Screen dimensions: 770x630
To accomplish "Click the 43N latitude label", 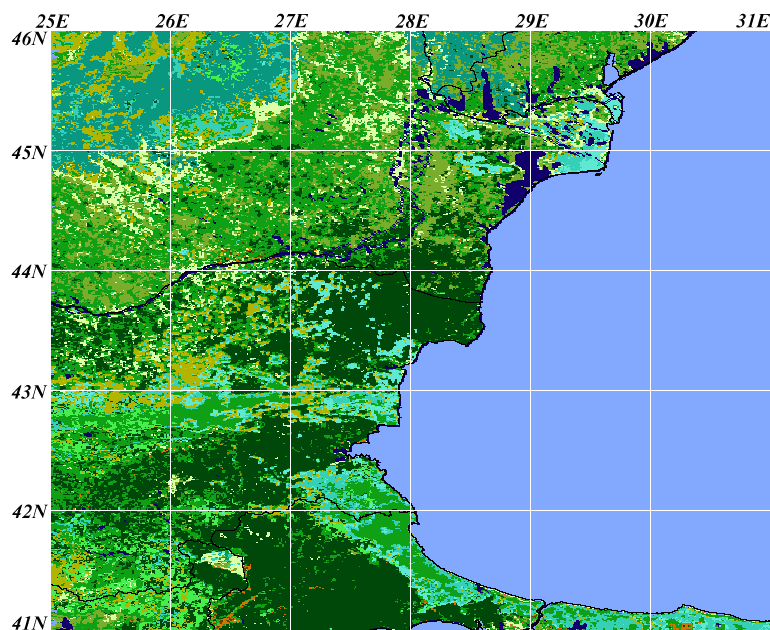I will point(28,392).
